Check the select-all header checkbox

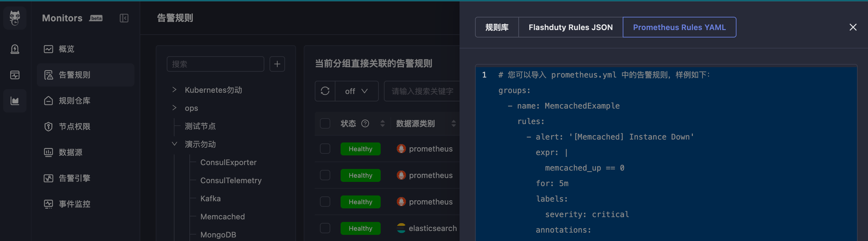[325, 124]
